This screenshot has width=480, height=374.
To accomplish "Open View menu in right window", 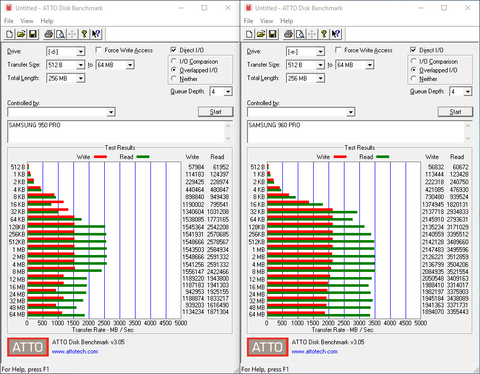I will click(x=267, y=21).
